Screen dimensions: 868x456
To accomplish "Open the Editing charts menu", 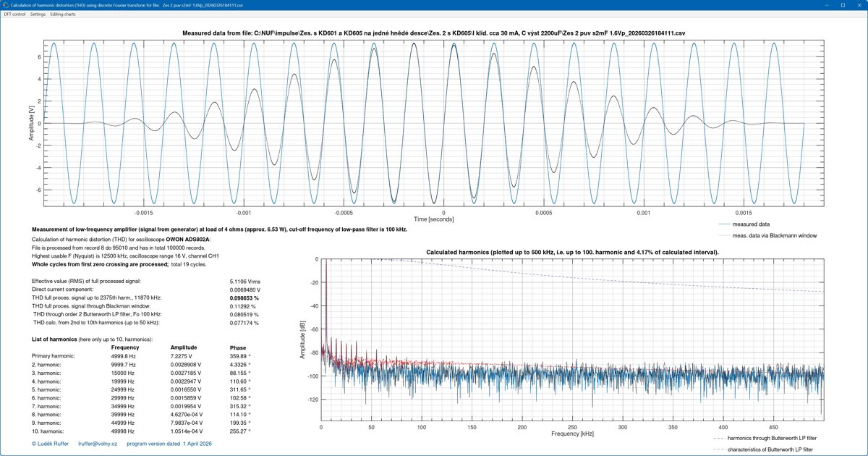I will coord(62,14).
